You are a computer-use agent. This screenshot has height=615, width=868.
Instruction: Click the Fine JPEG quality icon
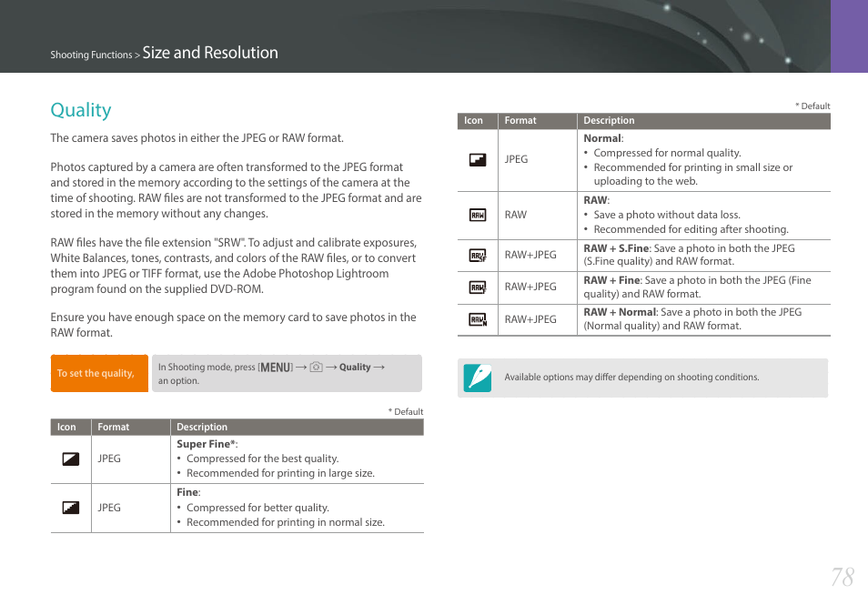pyautogui.click(x=70, y=508)
